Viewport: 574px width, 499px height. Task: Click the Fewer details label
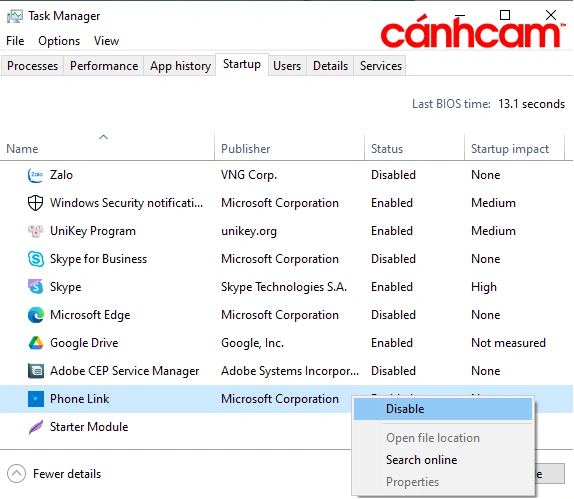pos(67,474)
